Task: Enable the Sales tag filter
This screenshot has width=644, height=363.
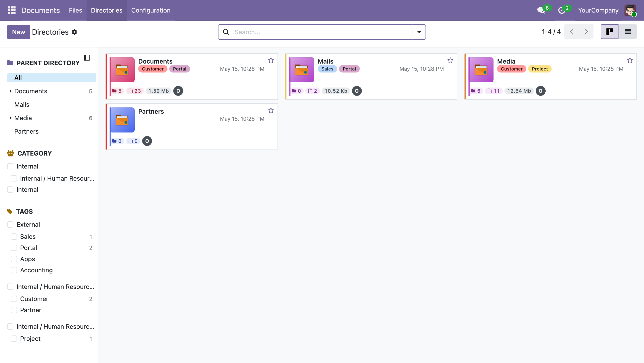Action: pyautogui.click(x=14, y=237)
